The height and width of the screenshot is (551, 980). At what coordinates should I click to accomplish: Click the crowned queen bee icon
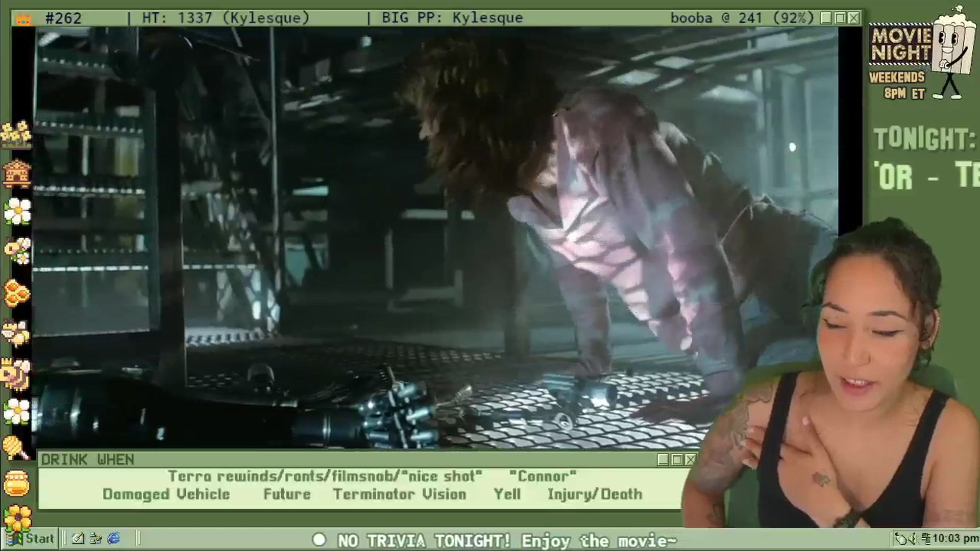pyautogui.click(x=16, y=374)
